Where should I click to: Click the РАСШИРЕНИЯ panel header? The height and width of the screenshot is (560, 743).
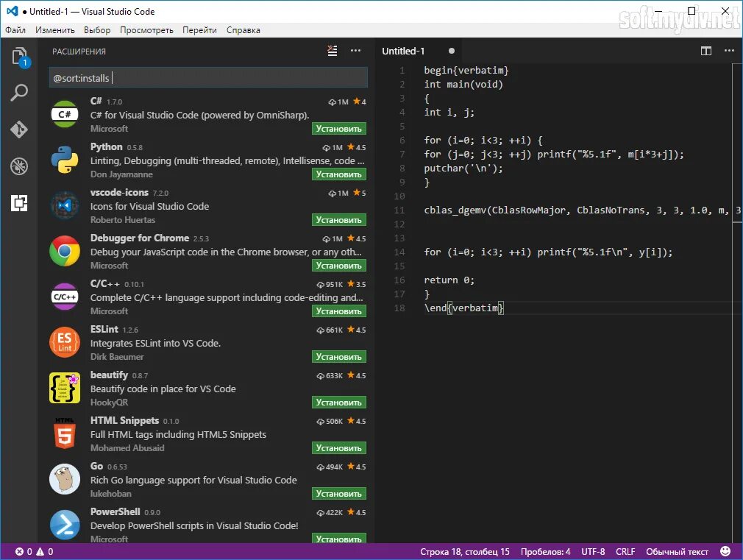tap(79, 52)
